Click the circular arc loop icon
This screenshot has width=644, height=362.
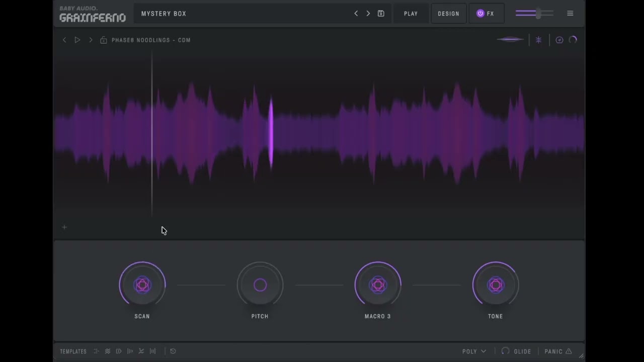[573, 40]
